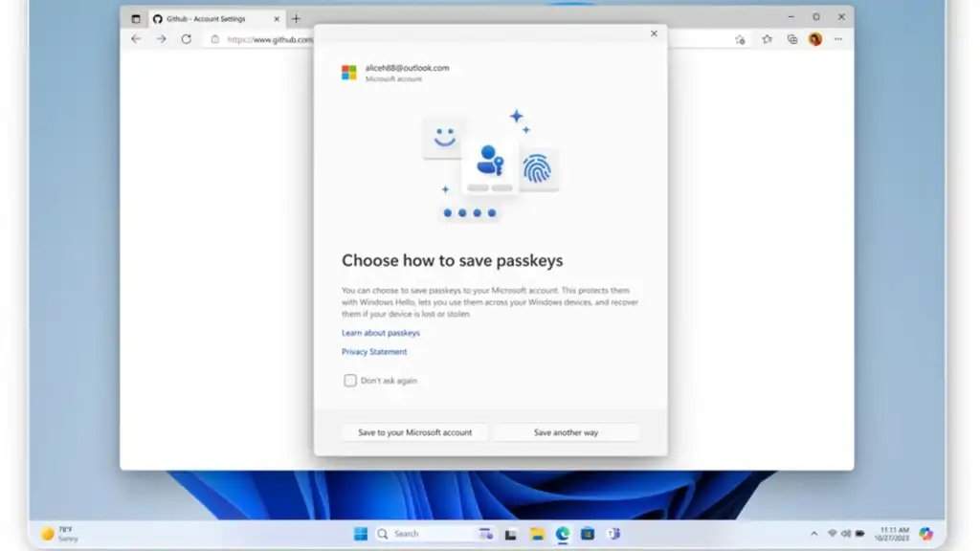
Task: Click Save to your Microsoft account
Action: point(414,432)
